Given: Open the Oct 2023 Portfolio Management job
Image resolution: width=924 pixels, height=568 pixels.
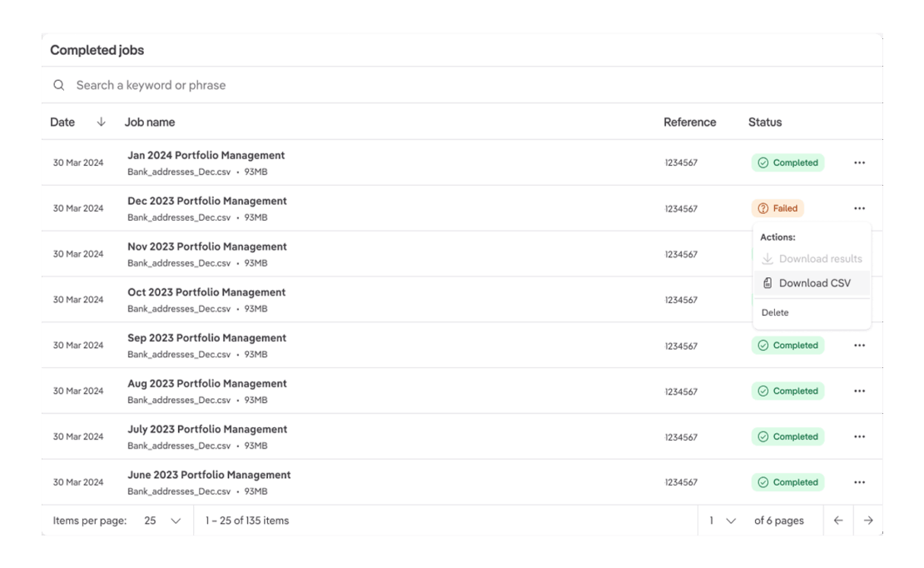Looking at the screenshot, I should [206, 292].
